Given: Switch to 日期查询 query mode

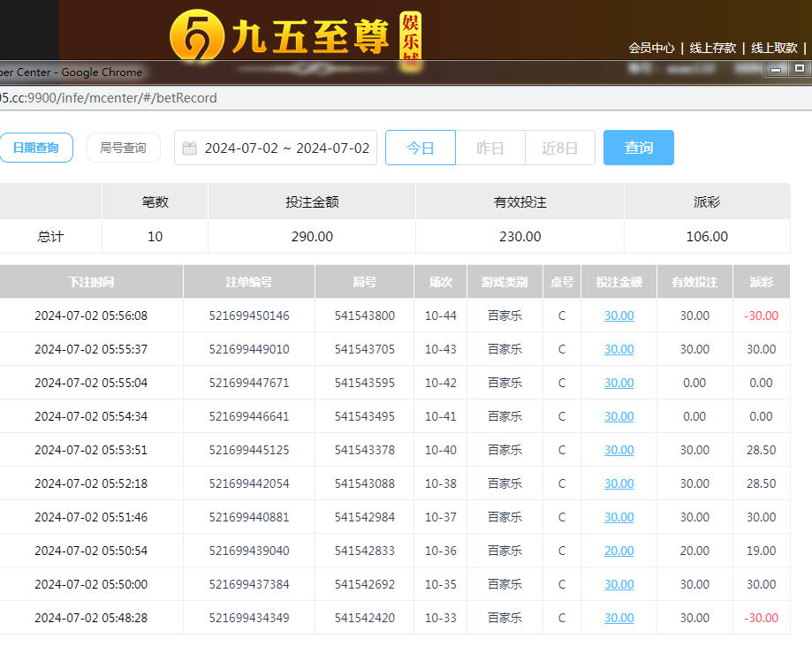Looking at the screenshot, I should click(35, 148).
